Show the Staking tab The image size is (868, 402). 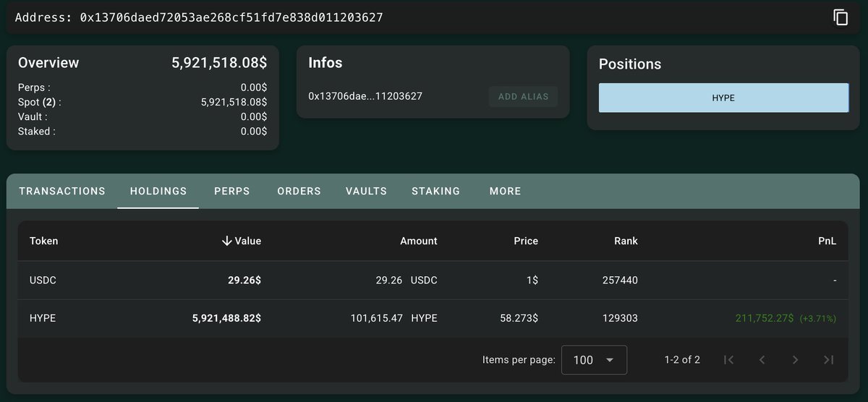point(436,191)
